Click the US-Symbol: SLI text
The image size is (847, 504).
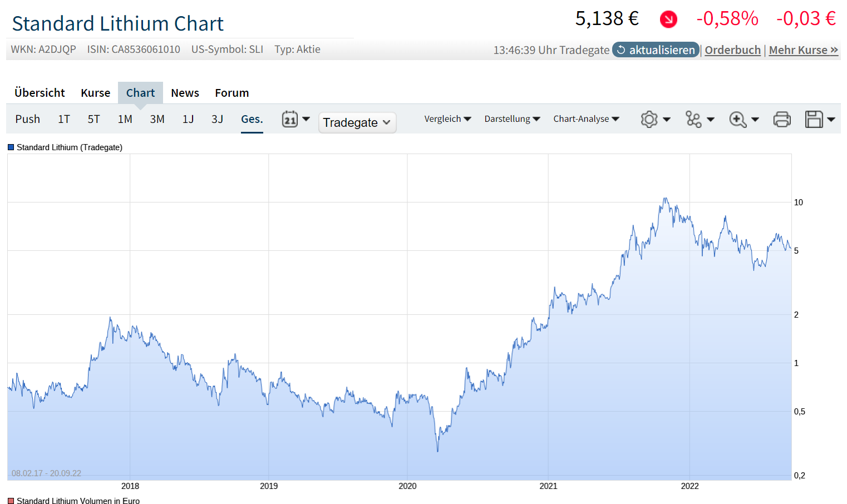tap(227, 50)
